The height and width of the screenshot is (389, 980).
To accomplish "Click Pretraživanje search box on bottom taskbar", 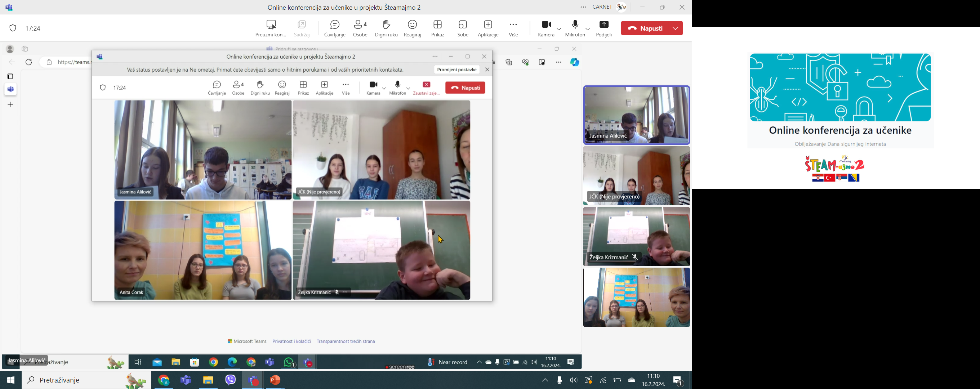I will click(x=86, y=380).
